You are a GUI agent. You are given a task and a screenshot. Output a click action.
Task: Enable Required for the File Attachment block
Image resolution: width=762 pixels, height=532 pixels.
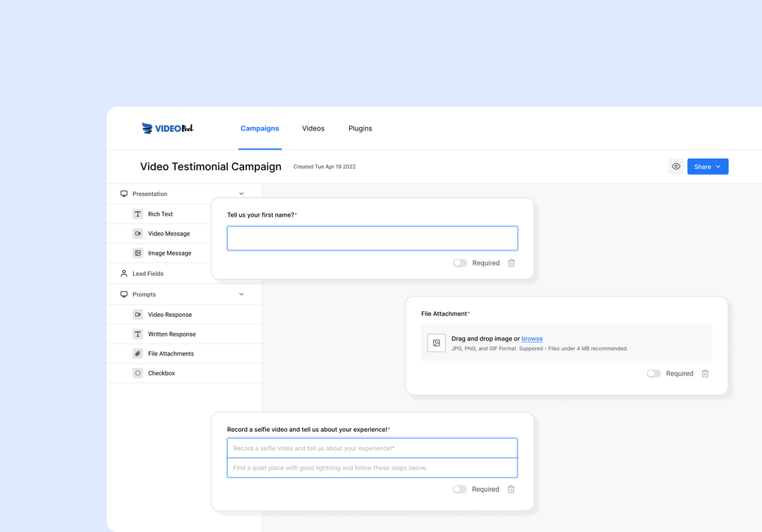[x=653, y=373]
